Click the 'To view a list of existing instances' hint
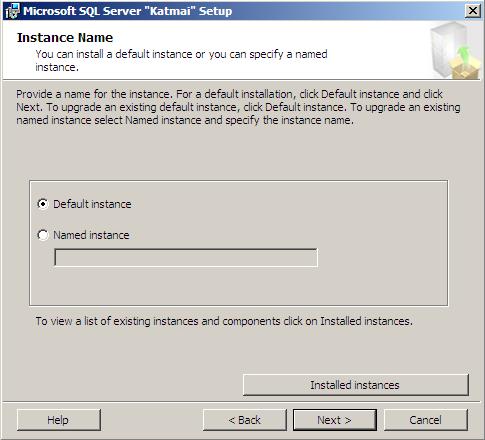This screenshot has width=485, height=440. tap(224, 321)
